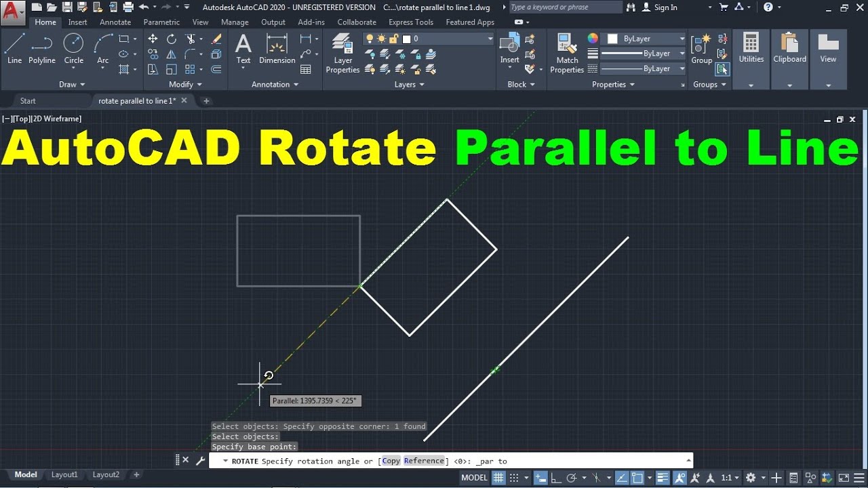Screen dimensions: 868x488
Task: Click the Move tool in Modify panel
Action: click(x=153, y=39)
